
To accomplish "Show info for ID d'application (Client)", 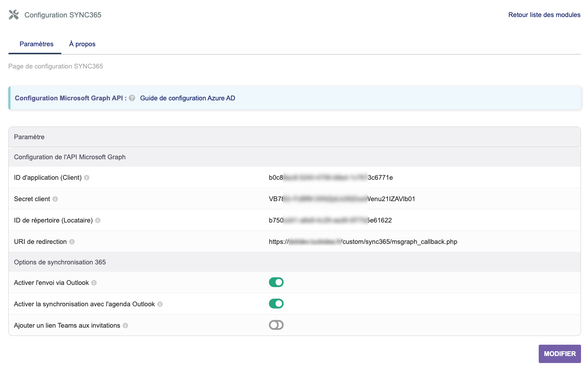I will pyautogui.click(x=86, y=178).
